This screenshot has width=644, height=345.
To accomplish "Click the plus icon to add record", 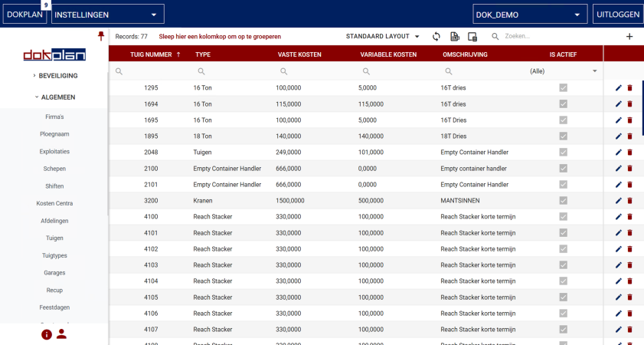I will coord(629,36).
